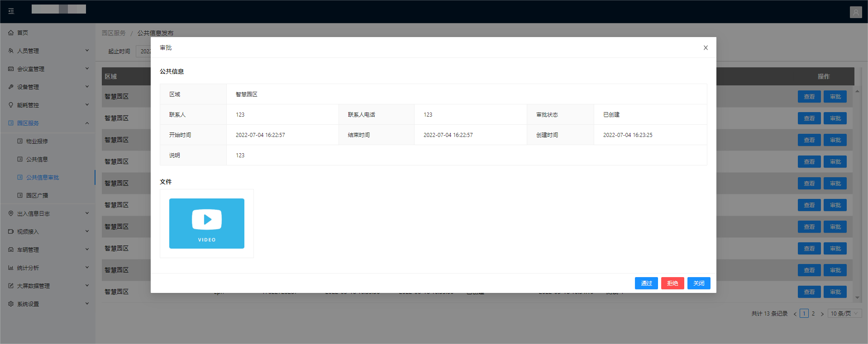Click the 出入信息日志 location icon

(x=11, y=213)
